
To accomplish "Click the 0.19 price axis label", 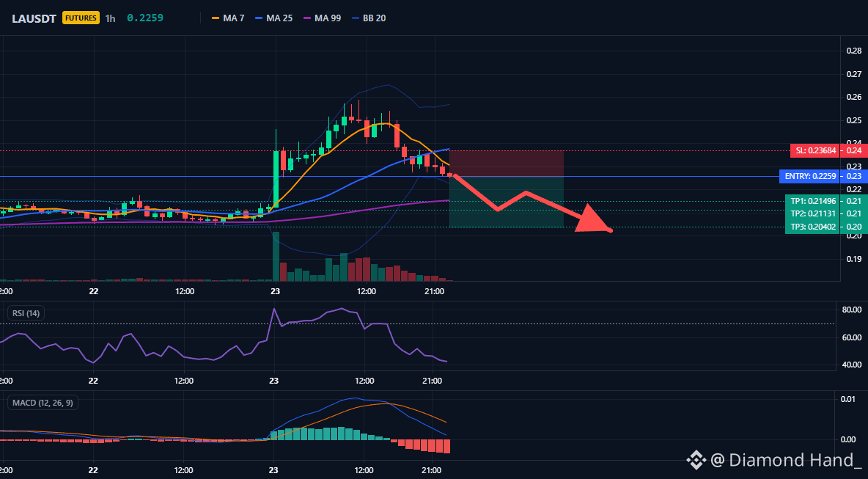I will (853, 259).
